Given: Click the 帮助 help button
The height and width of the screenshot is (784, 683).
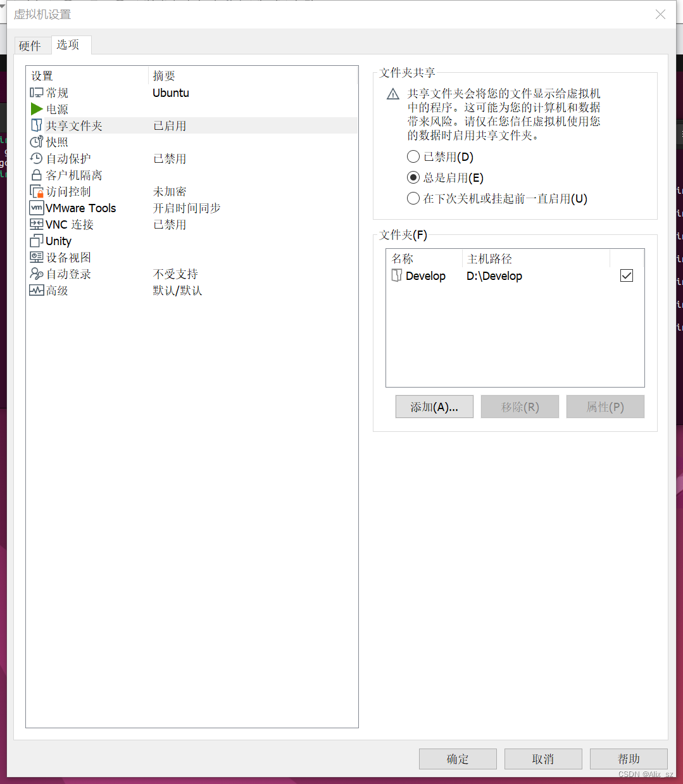Looking at the screenshot, I should [629, 759].
